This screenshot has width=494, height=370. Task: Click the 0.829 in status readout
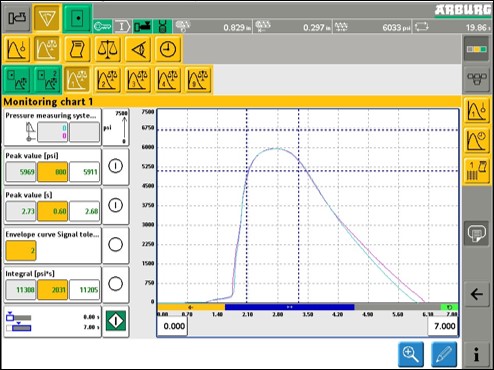coord(213,27)
